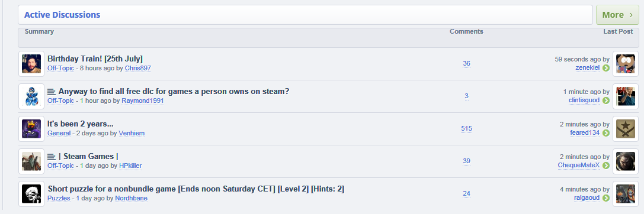
Task: Click the General category under Venhiem's thread
Action: pyautogui.click(x=59, y=133)
